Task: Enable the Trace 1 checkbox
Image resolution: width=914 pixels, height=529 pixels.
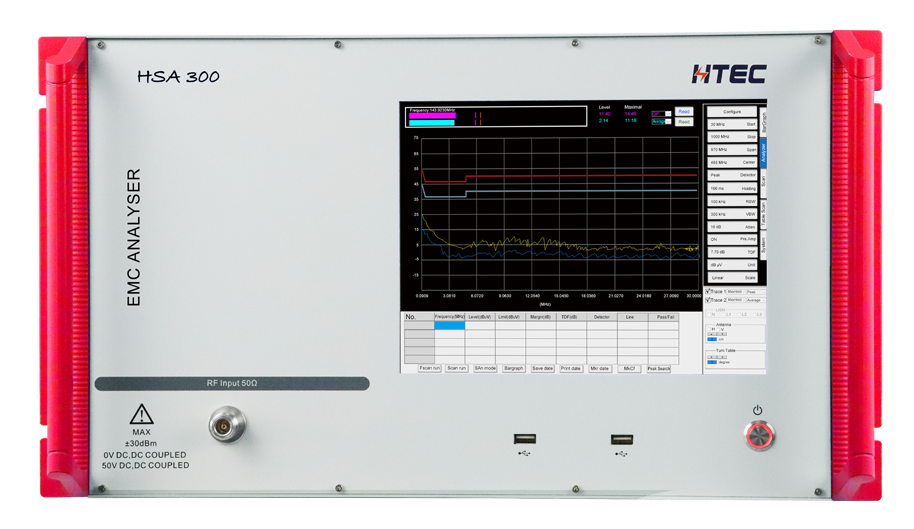Action: point(707,292)
